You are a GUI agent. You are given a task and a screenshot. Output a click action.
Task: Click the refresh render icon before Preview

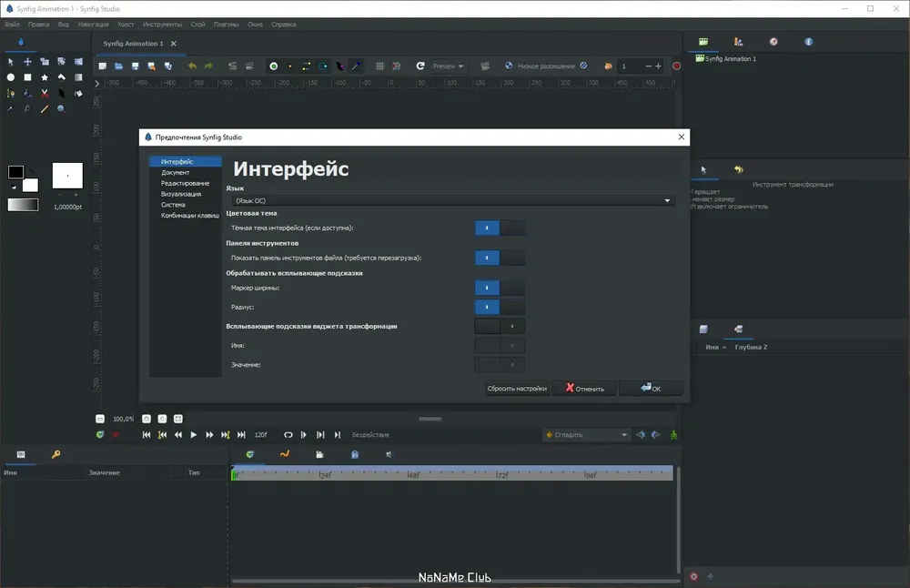[x=420, y=66]
